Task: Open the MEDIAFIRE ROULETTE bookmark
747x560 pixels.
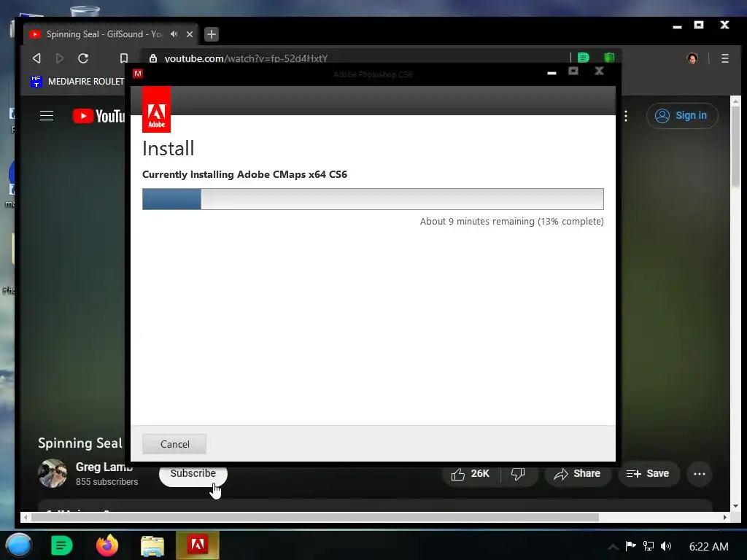Action: pyautogui.click(x=77, y=82)
